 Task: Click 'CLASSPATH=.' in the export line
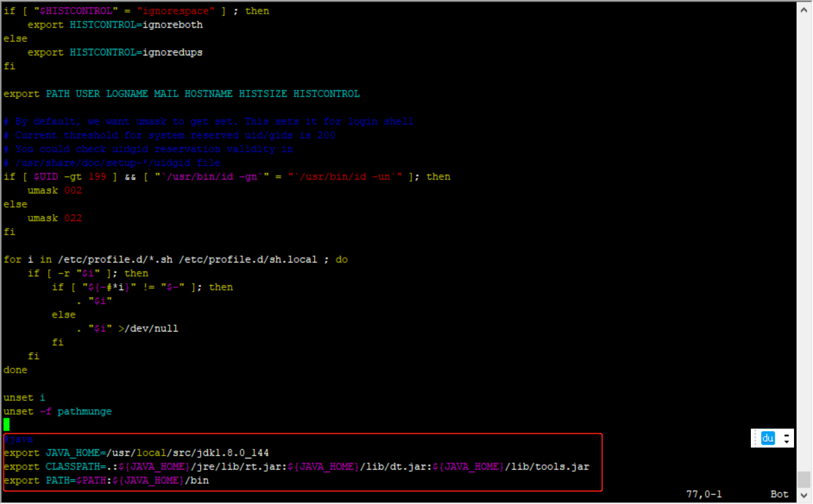(79, 467)
